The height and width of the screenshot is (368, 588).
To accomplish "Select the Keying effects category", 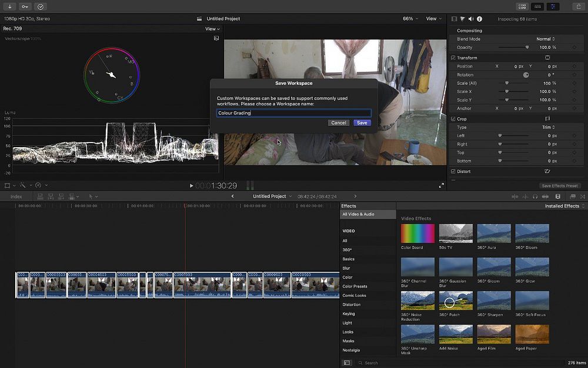I will tap(349, 314).
